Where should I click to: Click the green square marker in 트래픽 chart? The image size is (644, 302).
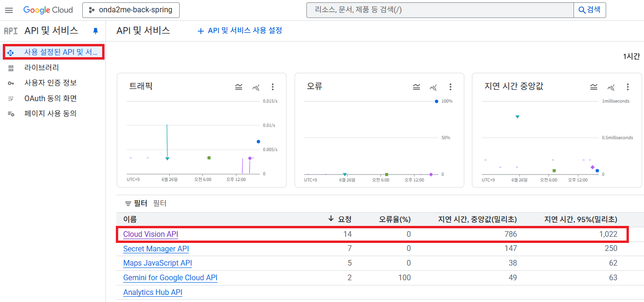[x=209, y=157]
